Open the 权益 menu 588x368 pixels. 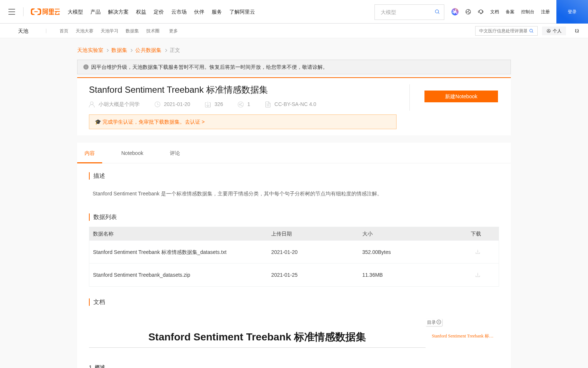(141, 12)
